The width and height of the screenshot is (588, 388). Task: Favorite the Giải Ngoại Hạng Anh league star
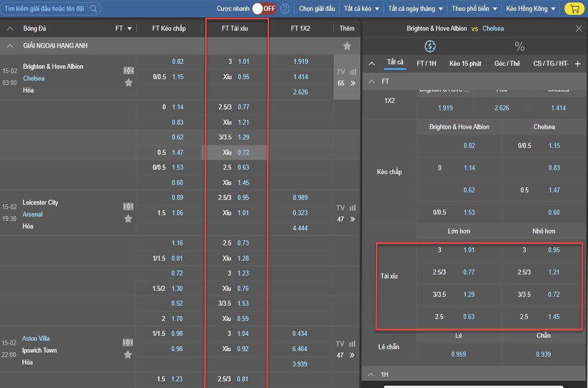(347, 46)
